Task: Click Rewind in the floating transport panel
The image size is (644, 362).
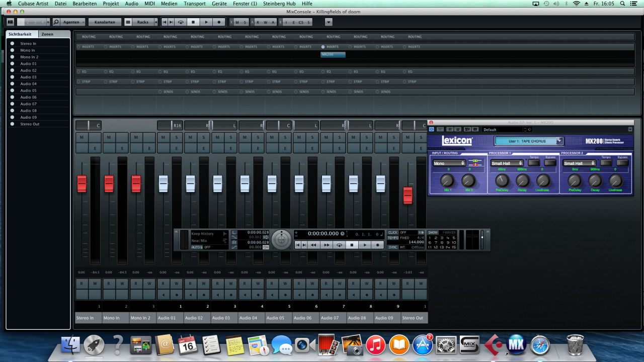Action: point(313,245)
